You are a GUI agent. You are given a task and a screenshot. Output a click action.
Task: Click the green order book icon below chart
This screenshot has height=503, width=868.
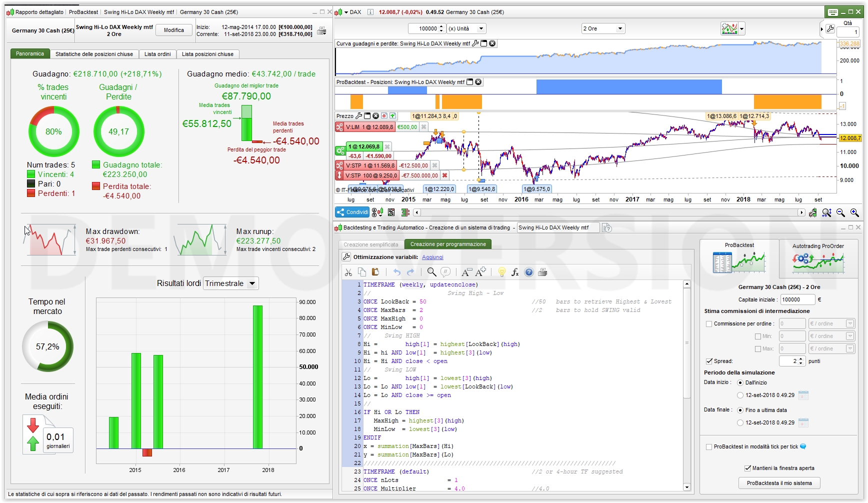(405, 212)
